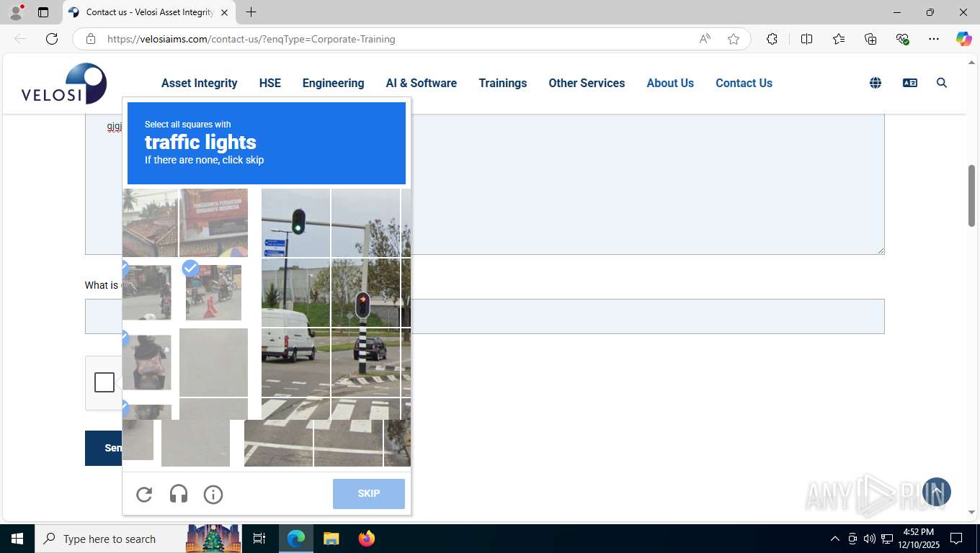Open volume control in tray
This screenshot has width=980, height=553.
click(x=870, y=539)
